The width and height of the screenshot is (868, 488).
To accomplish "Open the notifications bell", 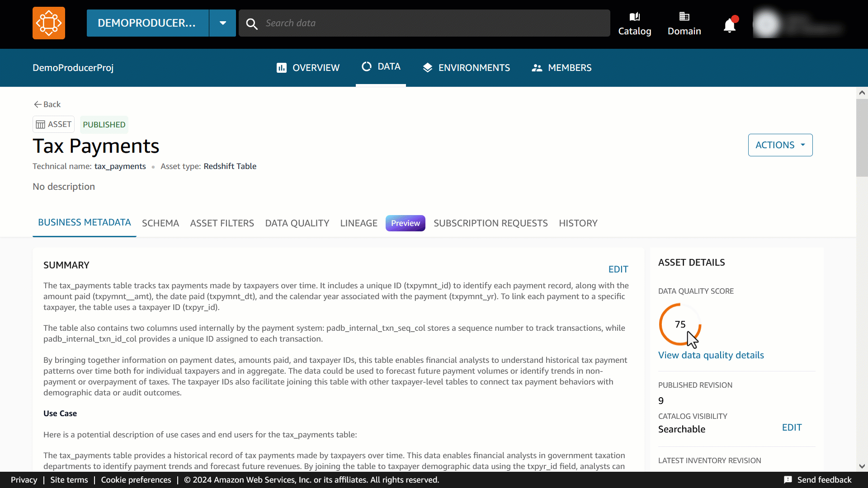I will pyautogui.click(x=729, y=25).
